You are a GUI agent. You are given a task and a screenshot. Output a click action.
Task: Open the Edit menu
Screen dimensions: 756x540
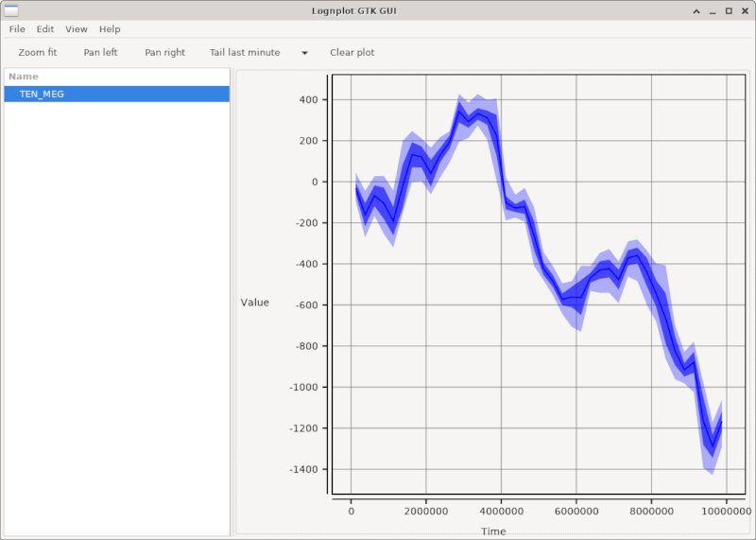tap(45, 29)
